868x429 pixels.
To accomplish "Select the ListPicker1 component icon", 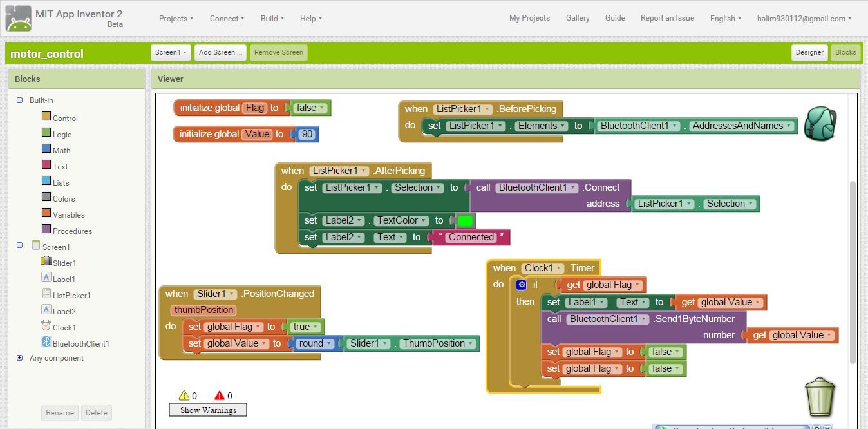I will [x=46, y=294].
